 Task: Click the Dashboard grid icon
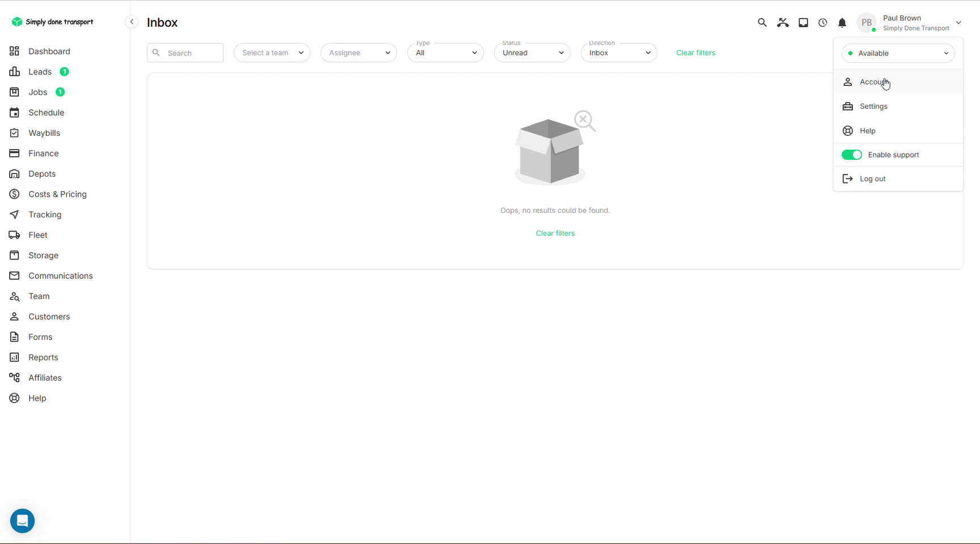click(x=14, y=51)
